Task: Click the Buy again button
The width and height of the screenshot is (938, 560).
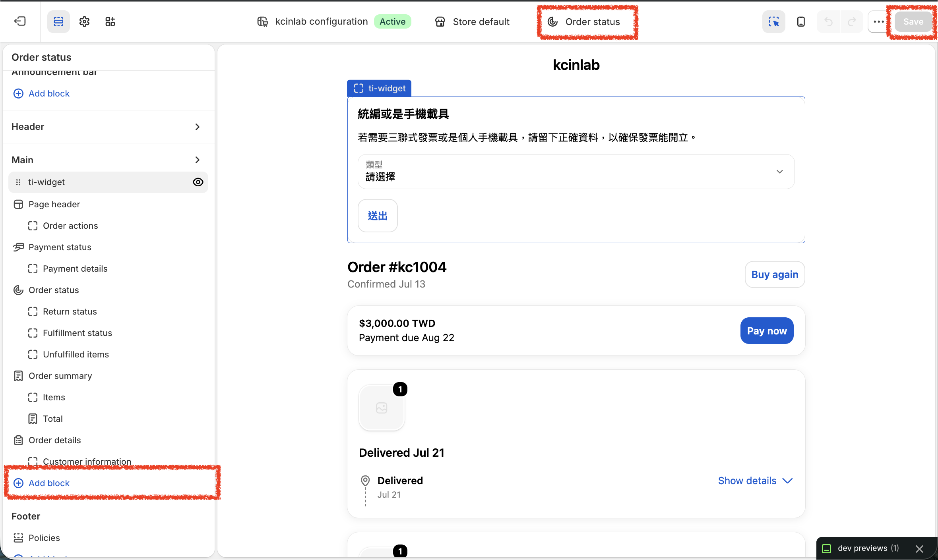Action: click(x=775, y=274)
